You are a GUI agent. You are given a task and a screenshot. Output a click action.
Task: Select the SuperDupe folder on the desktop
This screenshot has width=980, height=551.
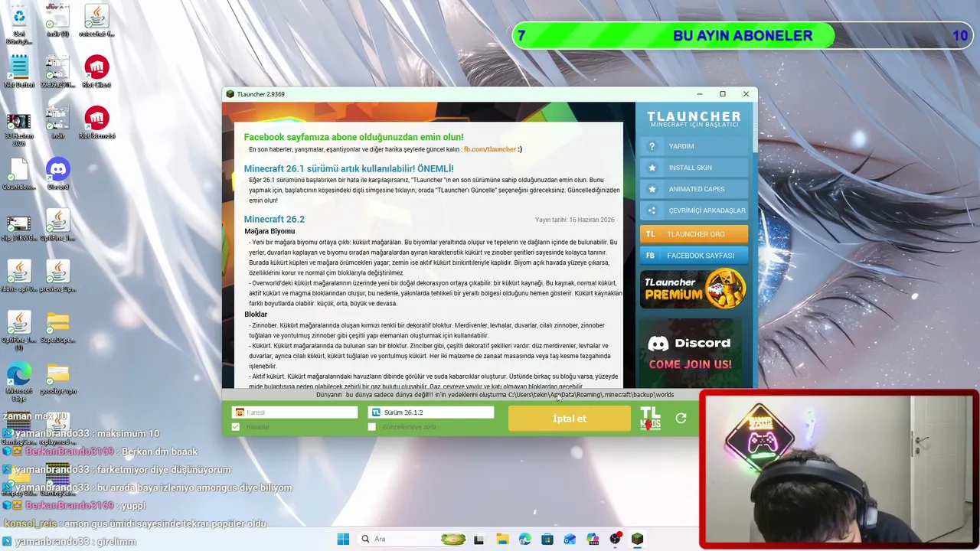[57, 327]
